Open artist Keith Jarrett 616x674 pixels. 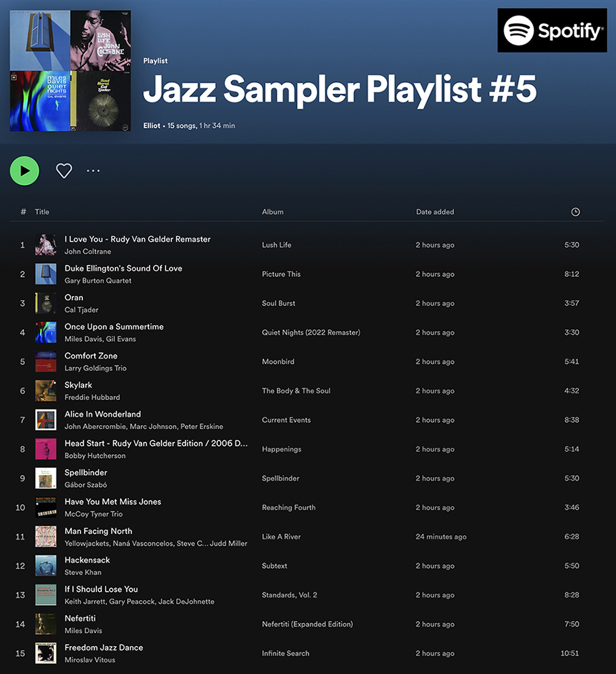coord(85,602)
